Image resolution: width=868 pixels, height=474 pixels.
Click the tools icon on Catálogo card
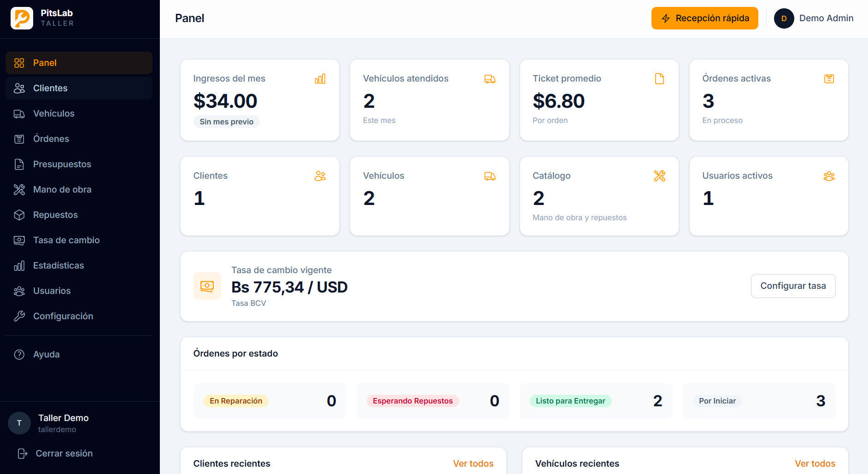point(660,176)
